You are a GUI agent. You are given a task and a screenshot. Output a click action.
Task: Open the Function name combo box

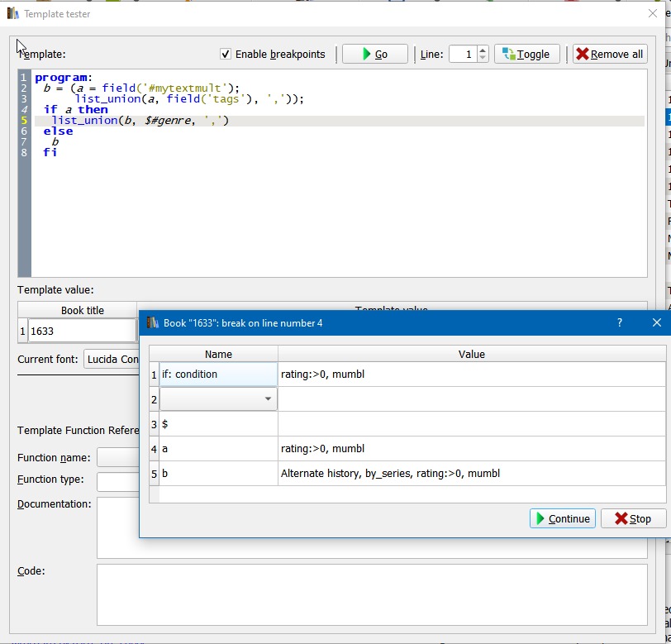tap(117, 457)
